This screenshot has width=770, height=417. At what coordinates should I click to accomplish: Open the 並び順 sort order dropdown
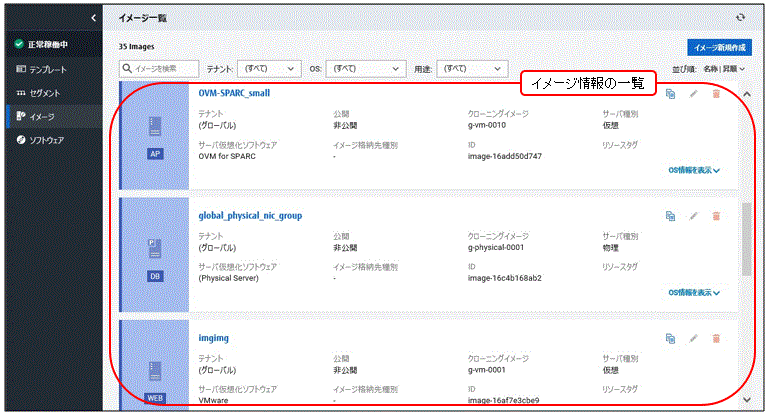point(724,69)
